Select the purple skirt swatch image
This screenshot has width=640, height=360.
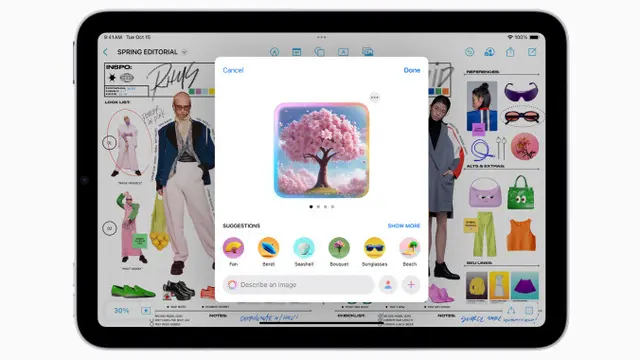524,286
